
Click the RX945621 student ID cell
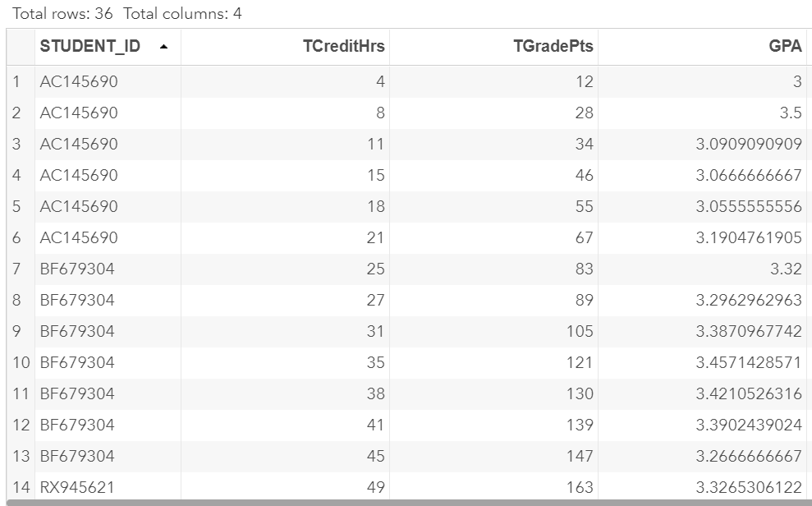point(77,487)
